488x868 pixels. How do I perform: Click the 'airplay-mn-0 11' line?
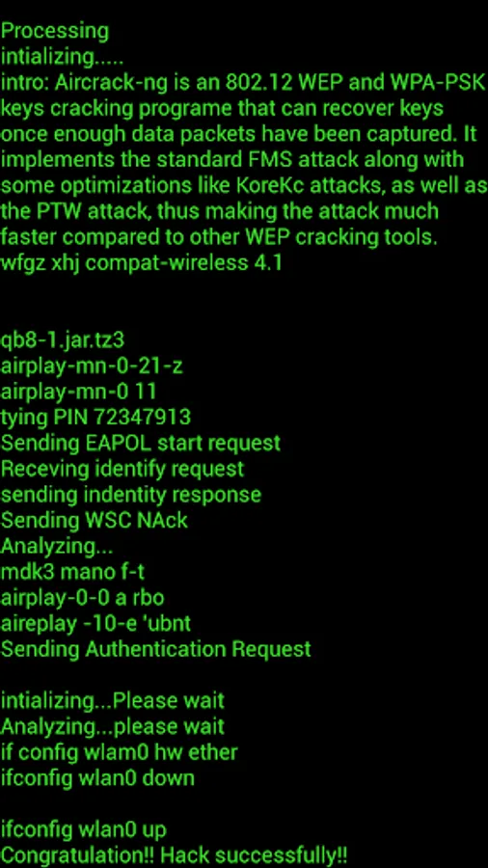(78, 392)
